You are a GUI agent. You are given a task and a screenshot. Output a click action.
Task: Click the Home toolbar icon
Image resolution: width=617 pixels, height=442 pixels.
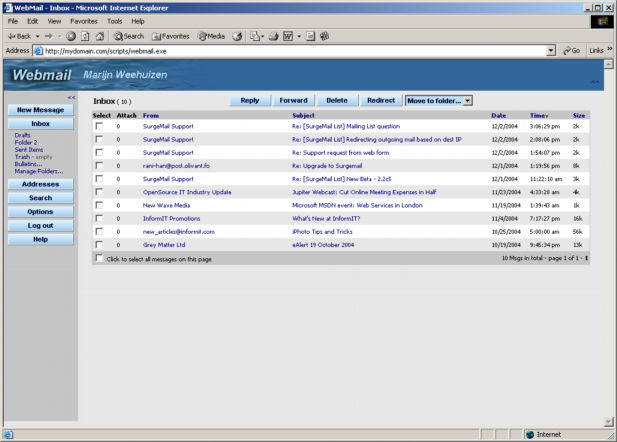tap(100, 36)
